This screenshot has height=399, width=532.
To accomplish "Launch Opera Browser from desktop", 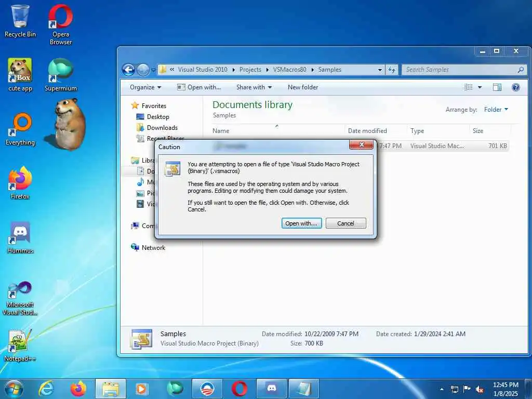I will click(x=60, y=24).
